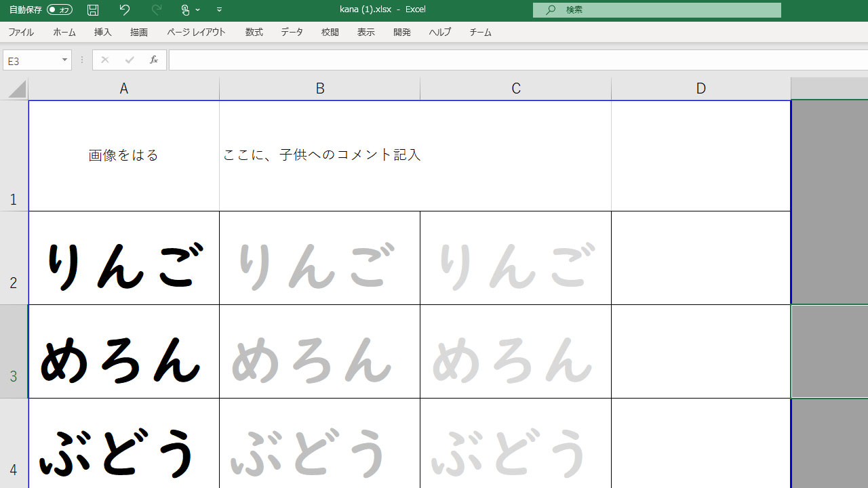Click the Redo arrow icon
The image size is (868, 488).
(x=157, y=9)
